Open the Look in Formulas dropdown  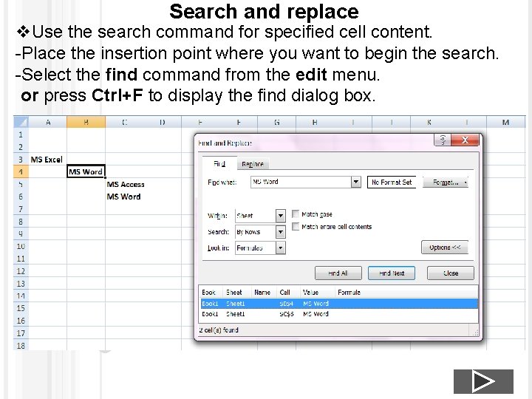[x=280, y=248]
